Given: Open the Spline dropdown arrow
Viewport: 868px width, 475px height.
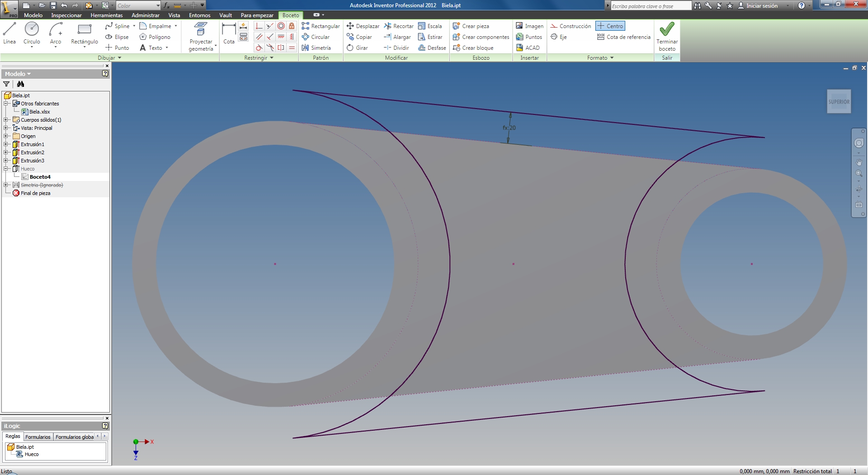Looking at the screenshot, I should (x=134, y=26).
